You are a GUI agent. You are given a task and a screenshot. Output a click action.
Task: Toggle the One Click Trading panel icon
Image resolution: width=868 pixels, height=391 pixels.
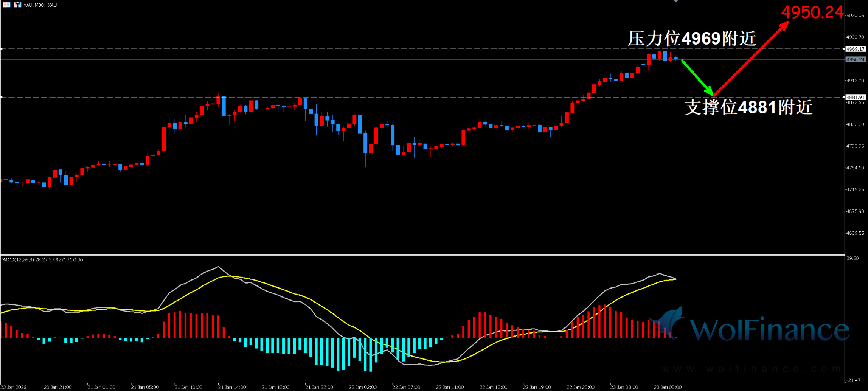pyautogui.click(x=17, y=5)
